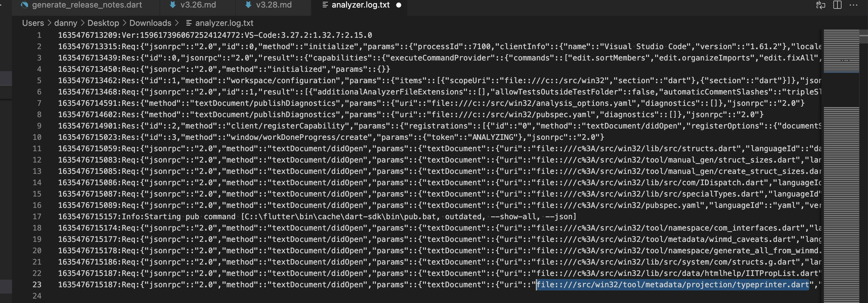Click the unsaved changes dot on analyzer.log.txt
This screenshot has width=868, height=303.
[x=399, y=5]
